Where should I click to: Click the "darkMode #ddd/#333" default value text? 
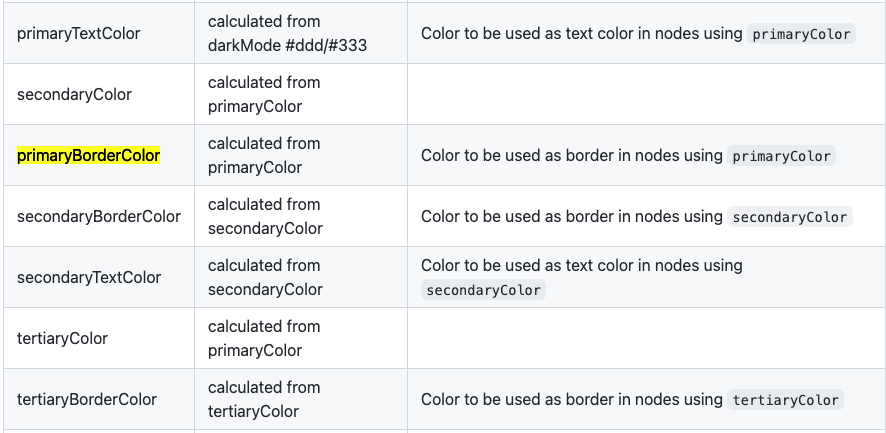coord(275,45)
